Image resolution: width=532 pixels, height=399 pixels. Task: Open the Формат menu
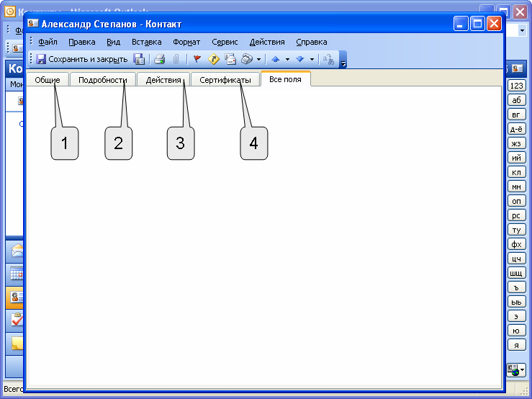tap(186, 42)
